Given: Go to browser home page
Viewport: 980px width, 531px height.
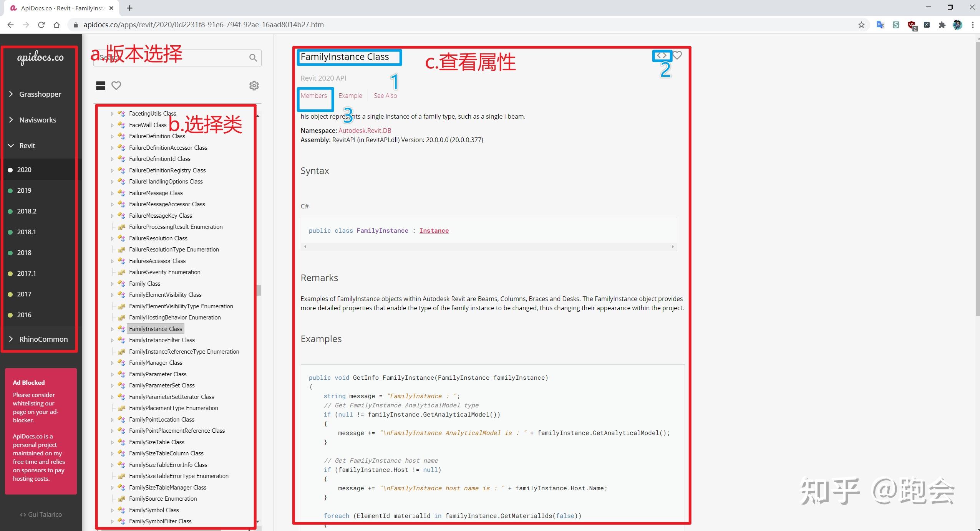Looking at the screenshot, I should [x=56, y=25].
